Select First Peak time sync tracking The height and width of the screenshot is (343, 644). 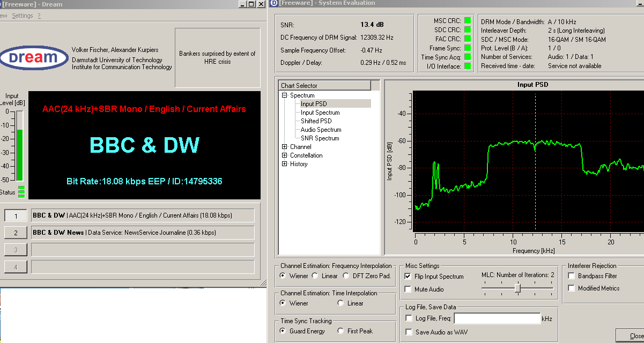[x=340, y=331]
